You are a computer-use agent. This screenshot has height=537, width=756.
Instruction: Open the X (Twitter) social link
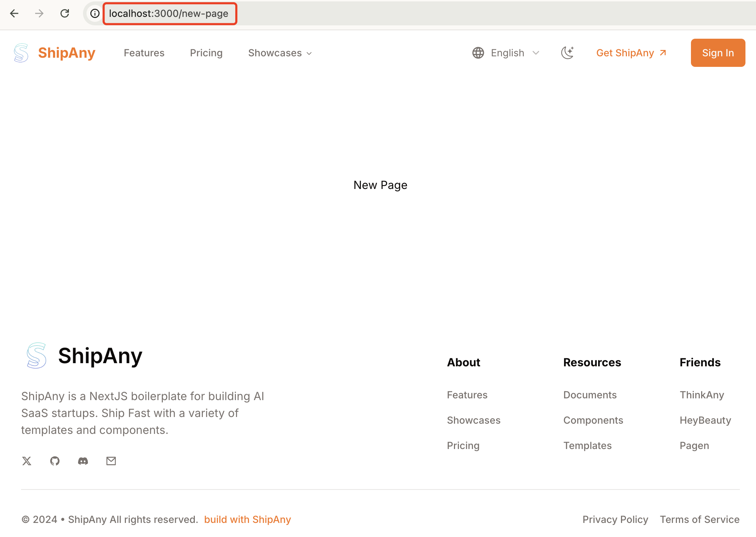tap(27, 461)
